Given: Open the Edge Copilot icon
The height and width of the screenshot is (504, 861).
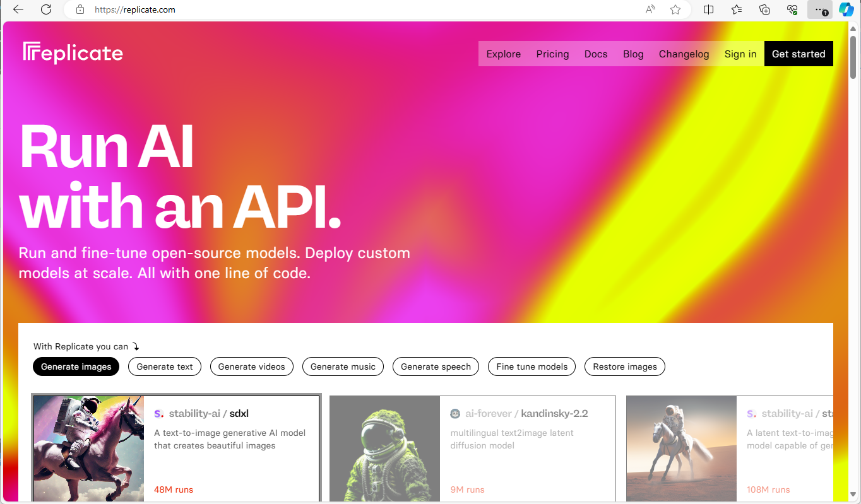Looking at the screenshot, I should click(x=846, y=9).
